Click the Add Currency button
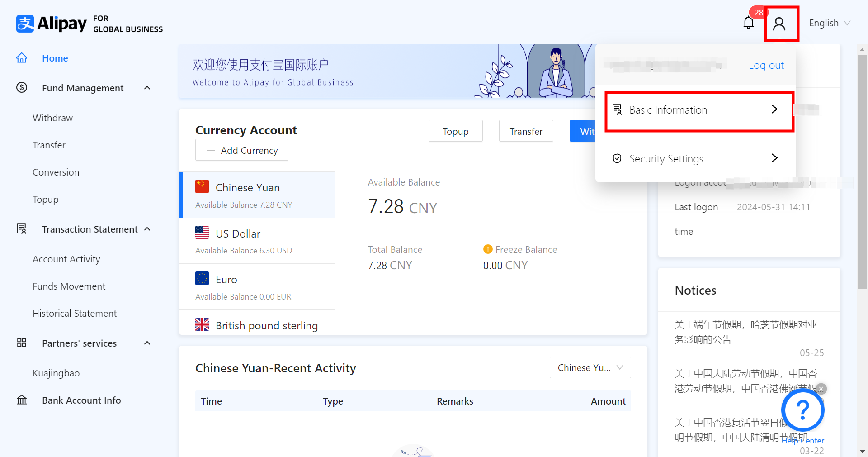The height and width of the screenshot is (457, 868). tap(242, 150)
